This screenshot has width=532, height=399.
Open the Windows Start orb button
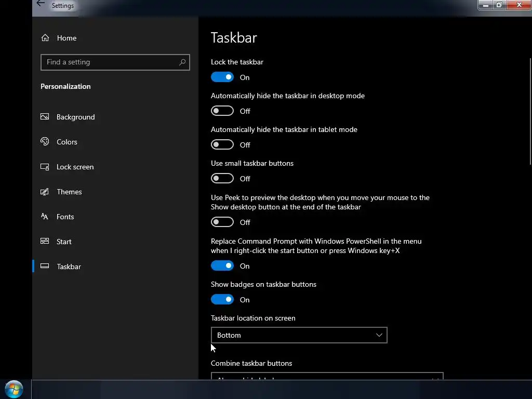click(x=14, y=389)
